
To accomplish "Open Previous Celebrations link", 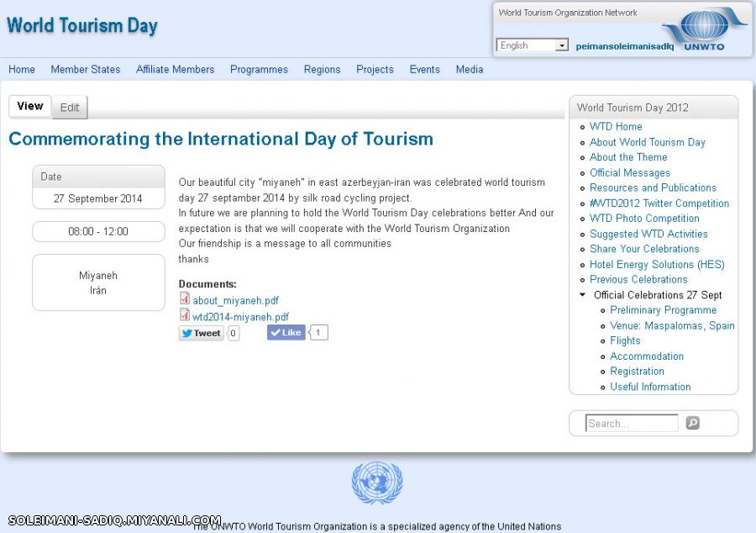I will pos(638,279).
